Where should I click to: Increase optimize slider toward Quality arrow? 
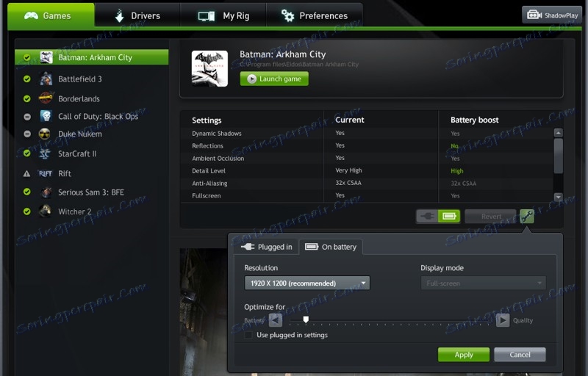coord(503,320)
